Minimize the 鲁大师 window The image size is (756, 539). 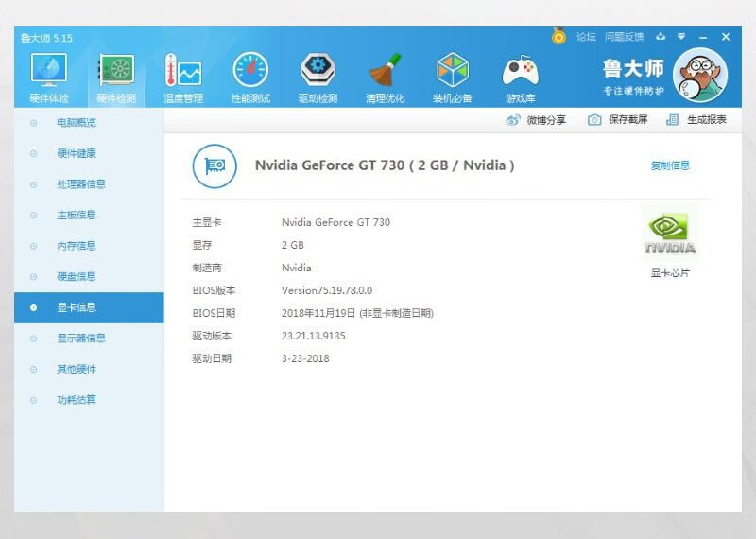tap(703, 37)
